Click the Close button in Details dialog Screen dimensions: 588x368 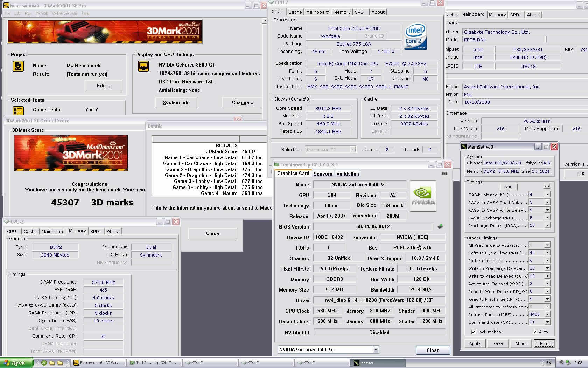click(x=212, y=233)
